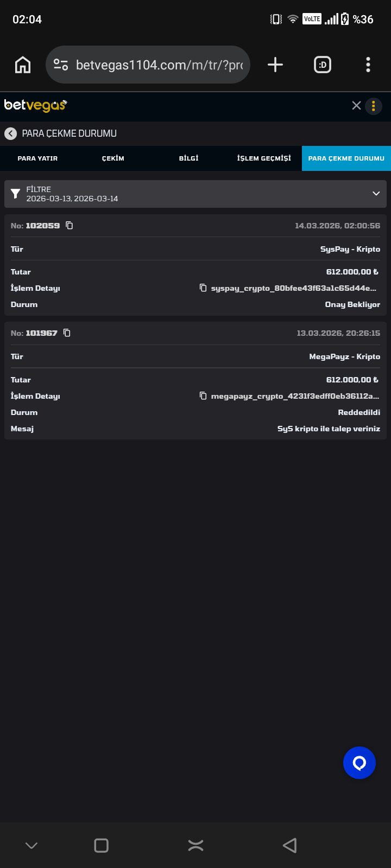391x868 pixels.
Task: Go back using arrow beside PARA ÇEKME DURUMU
Action: [x=10, y=133]
